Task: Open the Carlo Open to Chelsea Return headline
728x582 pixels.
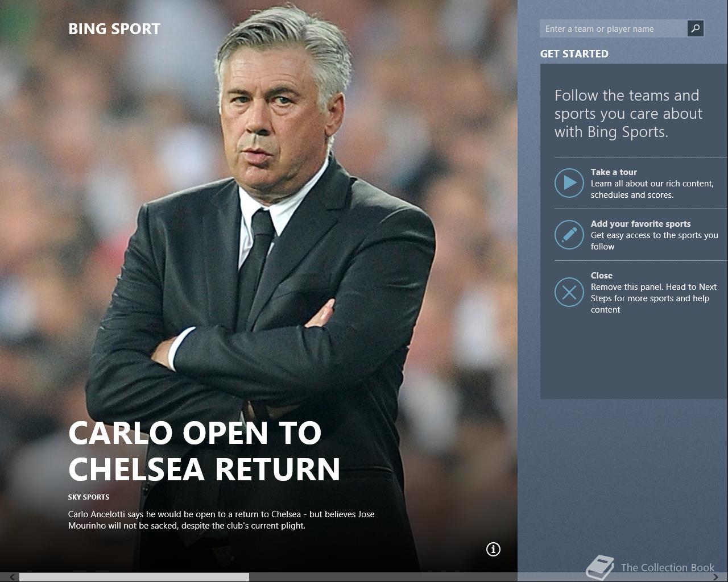Action: (x=204, y=451)
